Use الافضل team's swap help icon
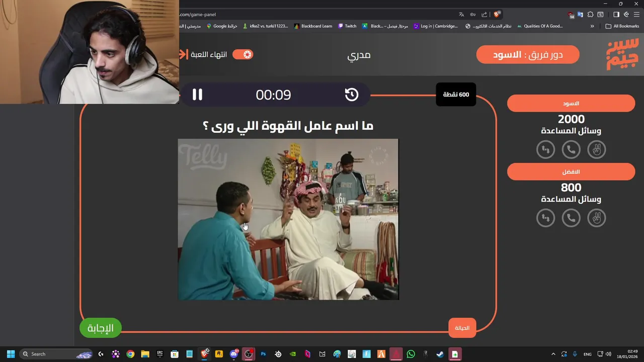644x362 pixels. coord(545,218)
